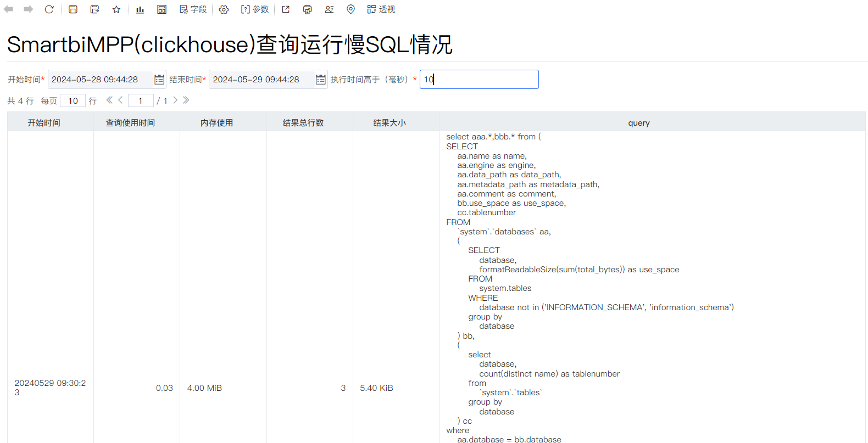Open the 透视 pivot view
The image size is (868, 443).
pos(381,9)
